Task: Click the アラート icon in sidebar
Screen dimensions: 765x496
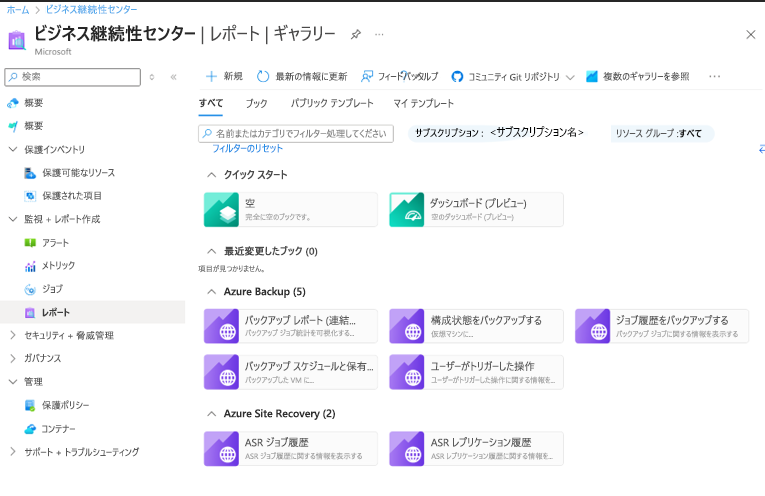Action: click(x=30, y=243)
